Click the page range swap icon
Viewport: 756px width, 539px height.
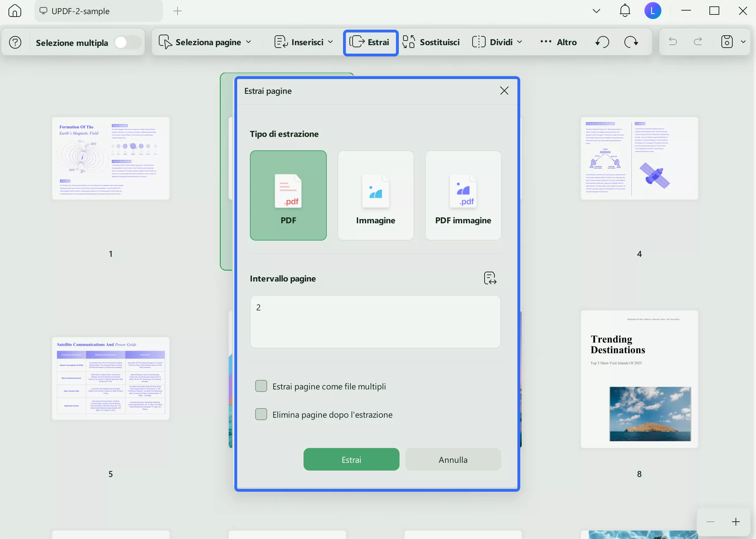click(x=490, y=278)
